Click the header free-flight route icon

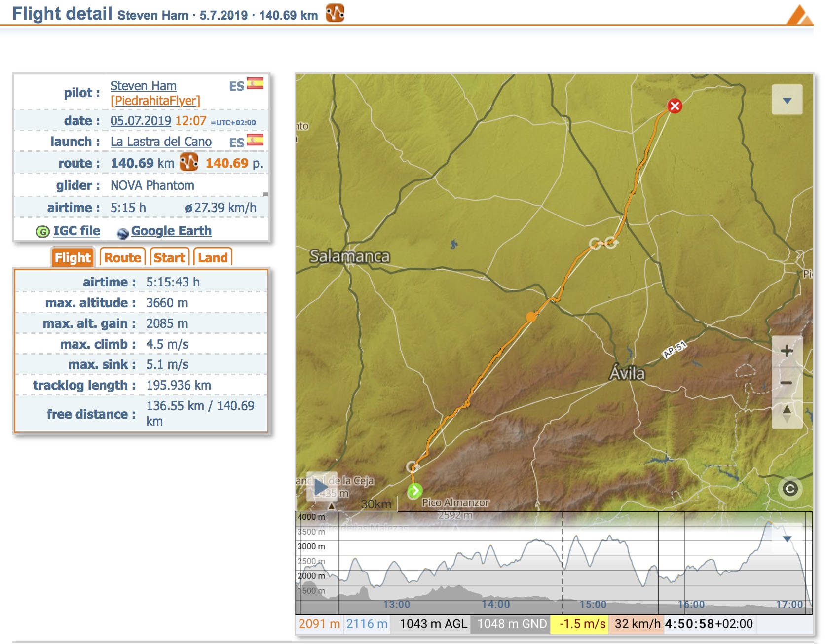click(x=335, y=13)
